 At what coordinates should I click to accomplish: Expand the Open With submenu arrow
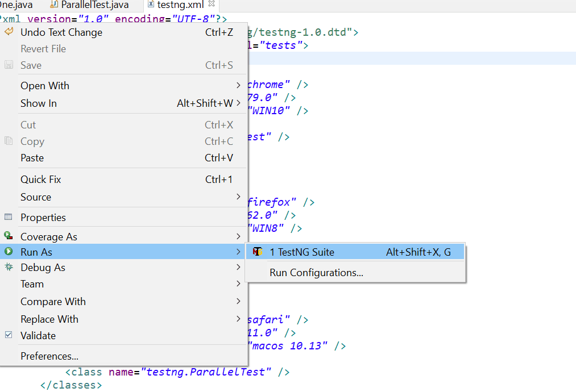tap(239, 86)
